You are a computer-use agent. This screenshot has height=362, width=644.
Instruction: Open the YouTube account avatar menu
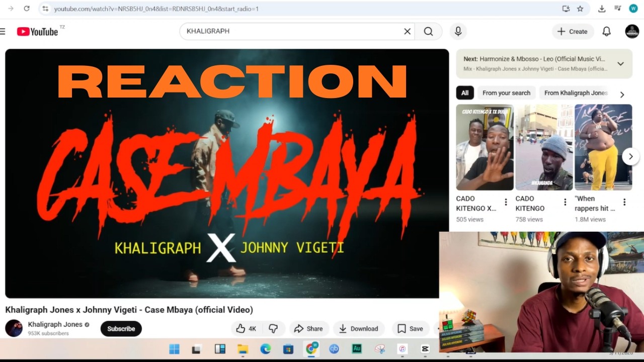coord(632,31)
